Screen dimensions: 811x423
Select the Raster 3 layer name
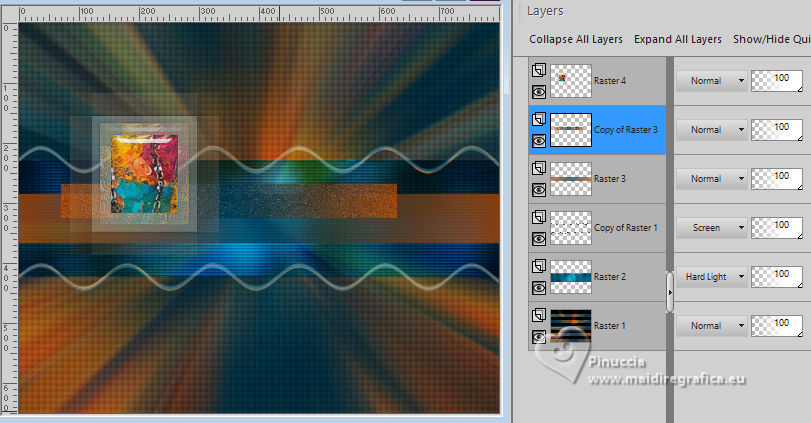click(x=610, y=179)
